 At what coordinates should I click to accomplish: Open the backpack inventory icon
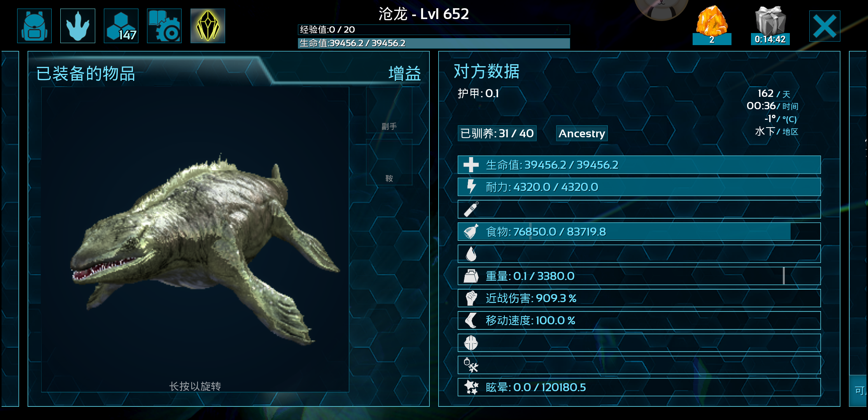click(x=35, y=26)
